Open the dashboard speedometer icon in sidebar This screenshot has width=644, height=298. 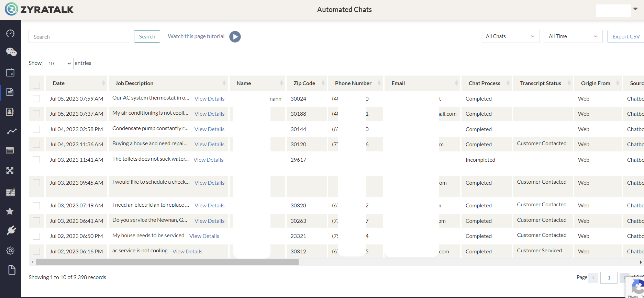10,33
